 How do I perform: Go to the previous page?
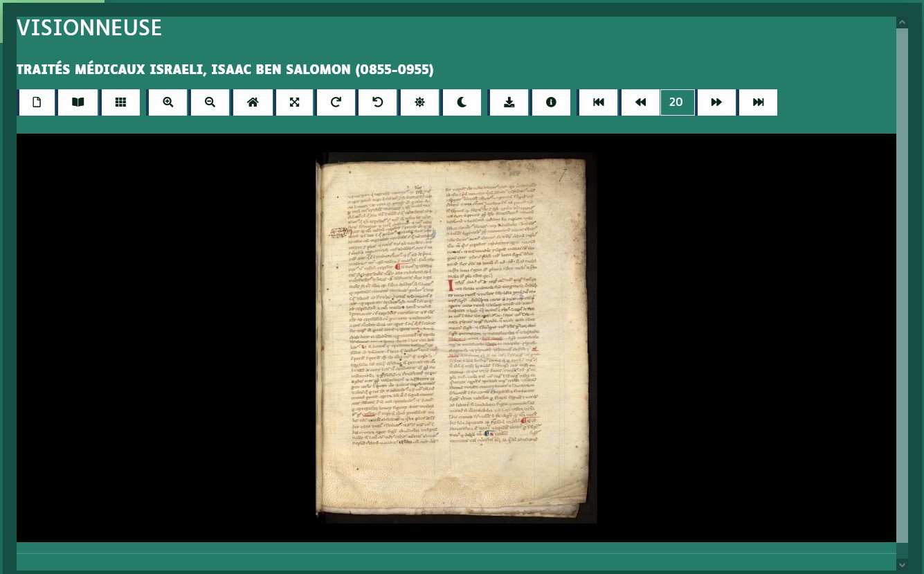coord(640,102)
